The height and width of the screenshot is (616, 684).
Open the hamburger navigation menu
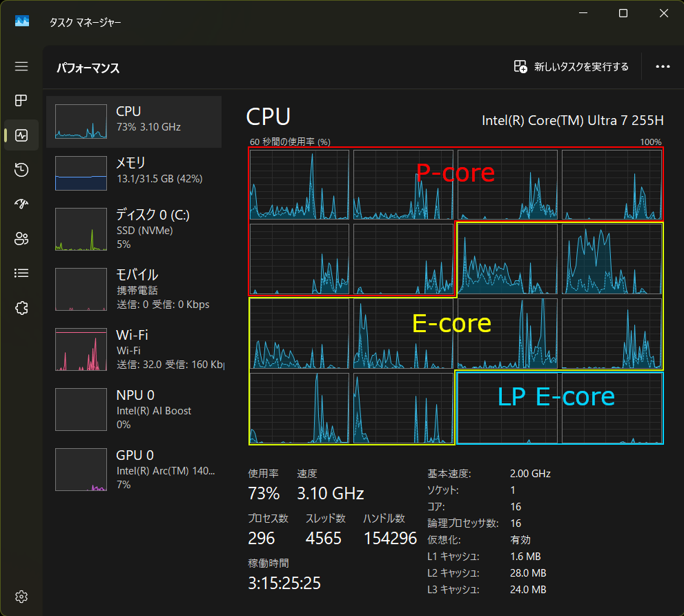pos(21,66)
